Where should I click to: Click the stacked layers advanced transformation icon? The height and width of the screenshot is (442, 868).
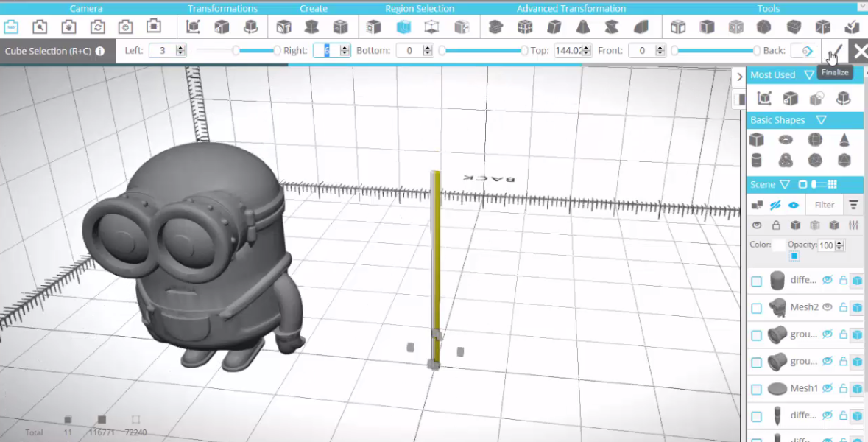(495, 27)
